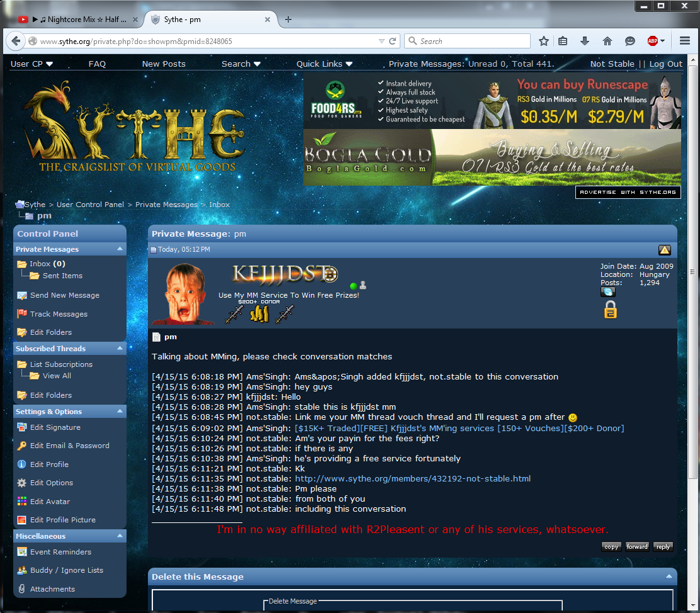The width and height of the screenshot is (700, 613).
Task: Open New Posts in navbar
Action: pos(164,64)
